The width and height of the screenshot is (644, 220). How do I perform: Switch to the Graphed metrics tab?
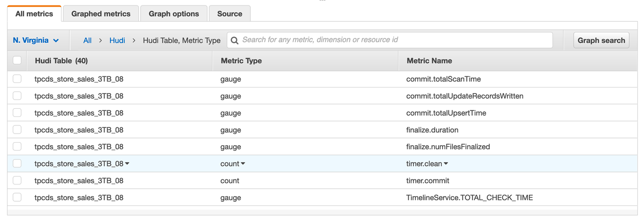pyautogui.click(x=101, y=14)
